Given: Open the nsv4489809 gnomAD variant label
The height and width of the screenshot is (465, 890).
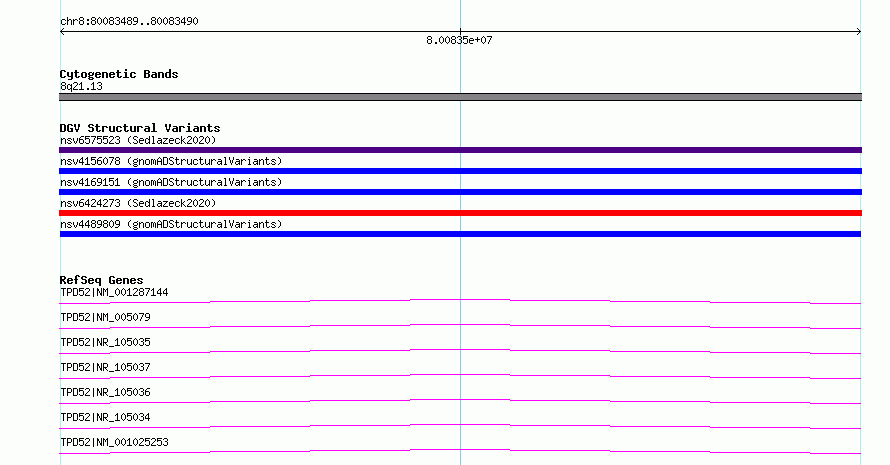Looking at the screenshot, I should [171, 224].
